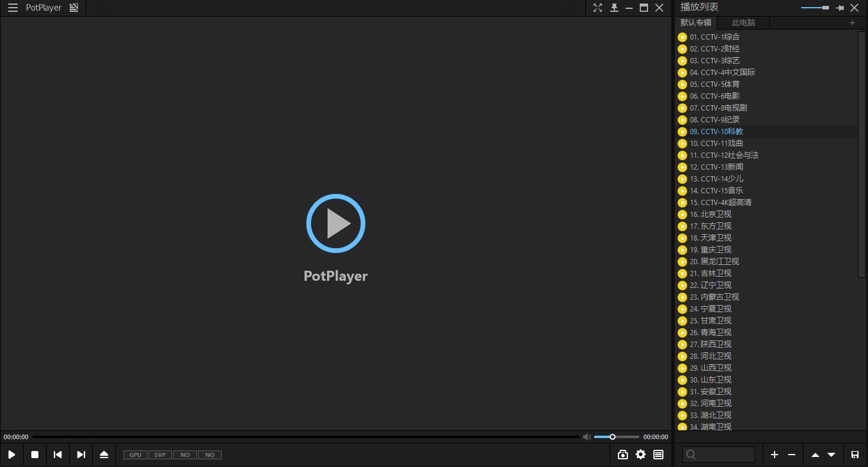Switch to the 此电脑 tab
Viewport: 868px width, 467px height.
pos(743,22)
